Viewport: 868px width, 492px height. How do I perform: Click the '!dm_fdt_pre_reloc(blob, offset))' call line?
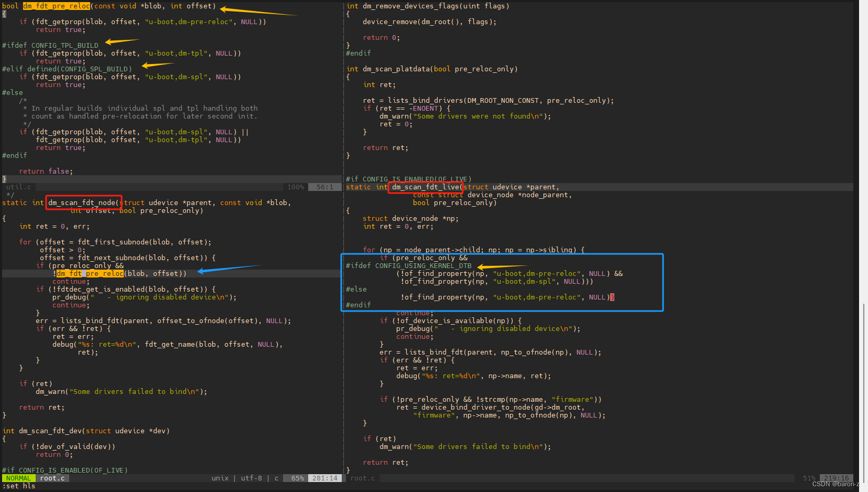[x=120, y=273]
